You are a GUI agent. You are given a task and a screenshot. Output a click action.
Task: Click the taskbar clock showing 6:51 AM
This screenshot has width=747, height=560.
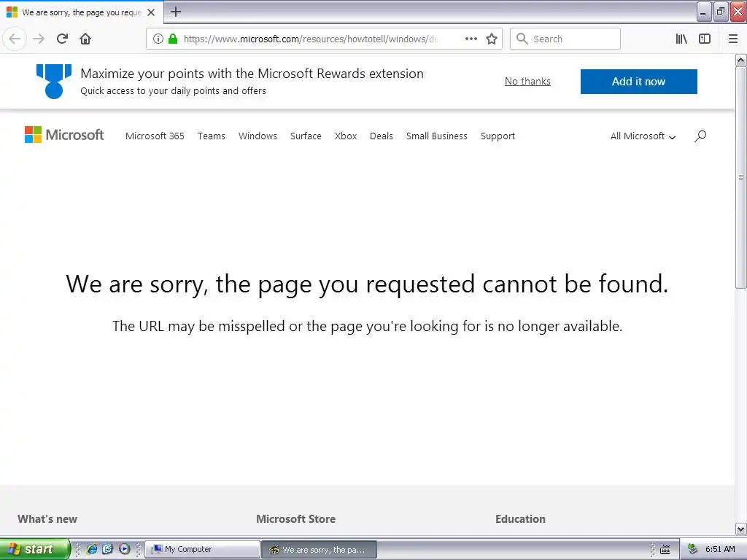click(720, 549)
